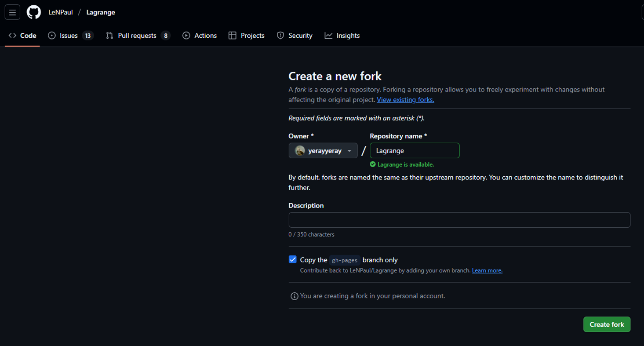
Task: Click the Learn more link
Action: (x=487, y=270)
